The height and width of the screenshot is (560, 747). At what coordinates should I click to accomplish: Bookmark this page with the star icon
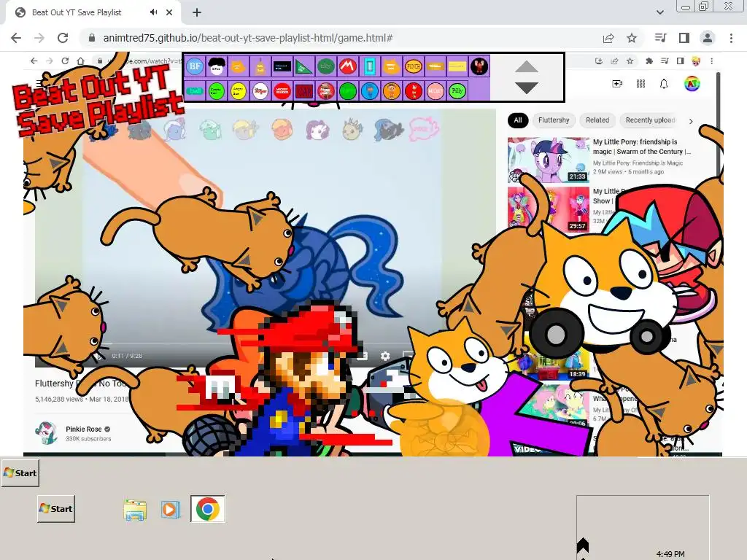coord(632,38)
